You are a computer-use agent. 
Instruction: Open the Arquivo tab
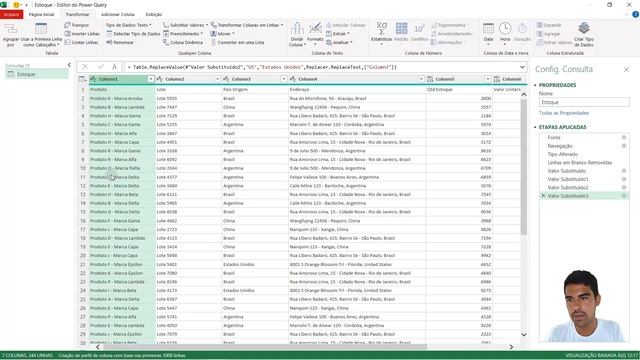[11, 14]
